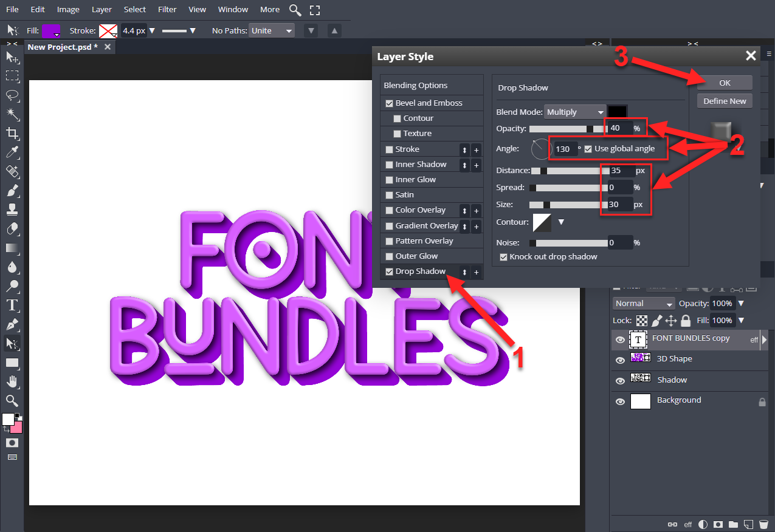Uncheck Knock out drop shadow
This screenshot has width=775, height=532.
point(503,257)
